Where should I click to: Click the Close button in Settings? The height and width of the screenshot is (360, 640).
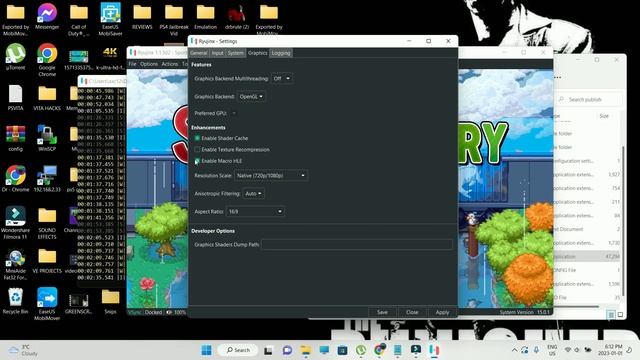[412, 312]
